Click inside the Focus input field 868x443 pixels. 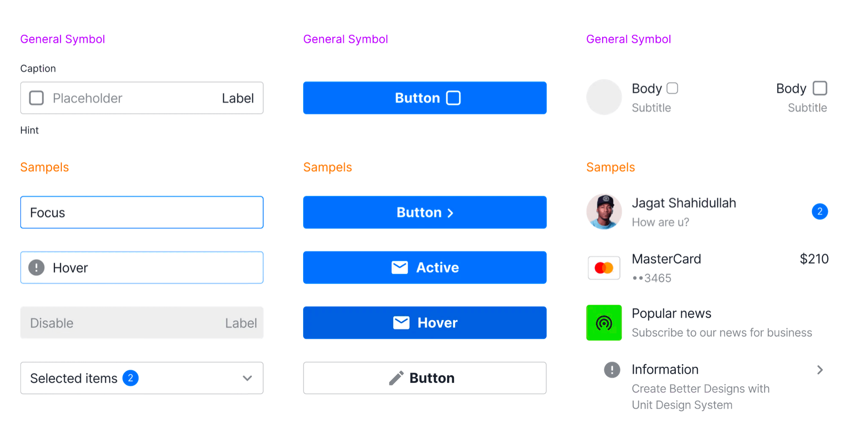click(x=142, y=213)
